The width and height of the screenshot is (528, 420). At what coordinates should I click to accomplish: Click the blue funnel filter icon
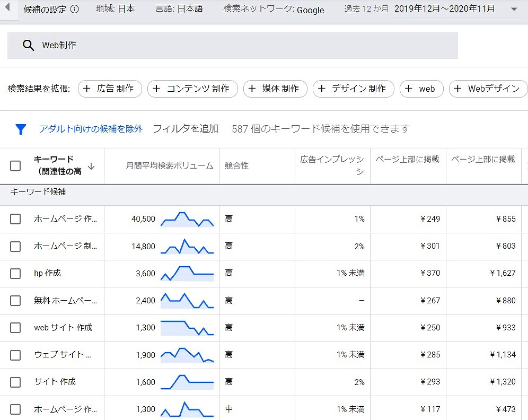tap(21, 129)
